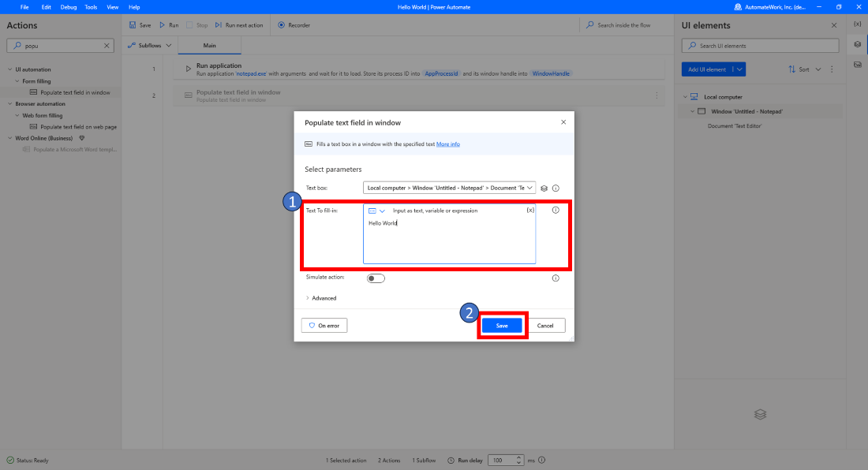Viewport: 868px width, 470px height.
Task: Click the account icon in the title bar
Action: pos(738,7)
